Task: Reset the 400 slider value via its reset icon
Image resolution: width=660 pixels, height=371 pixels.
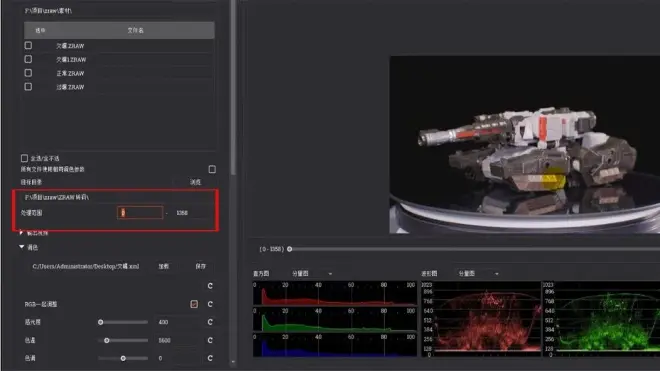Action: (210, 322)
